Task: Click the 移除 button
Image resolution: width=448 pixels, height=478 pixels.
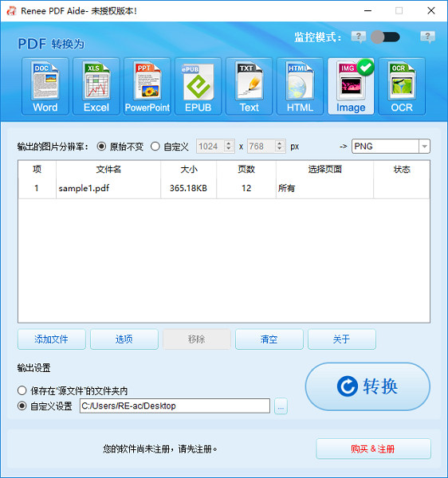Action: click(197, 339)
